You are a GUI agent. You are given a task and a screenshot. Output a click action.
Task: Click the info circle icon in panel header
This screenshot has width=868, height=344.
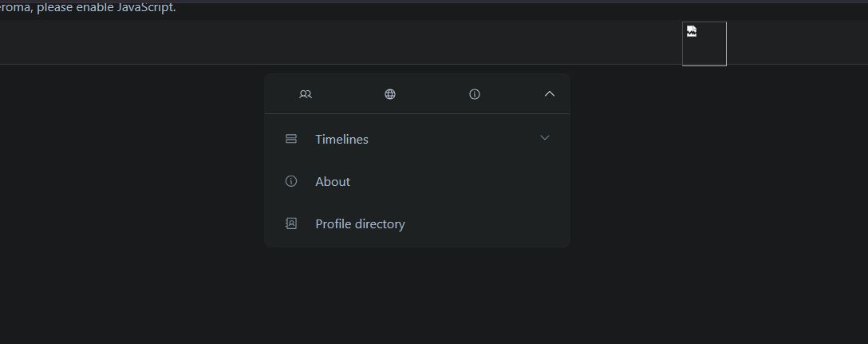(x=475, y=94)
